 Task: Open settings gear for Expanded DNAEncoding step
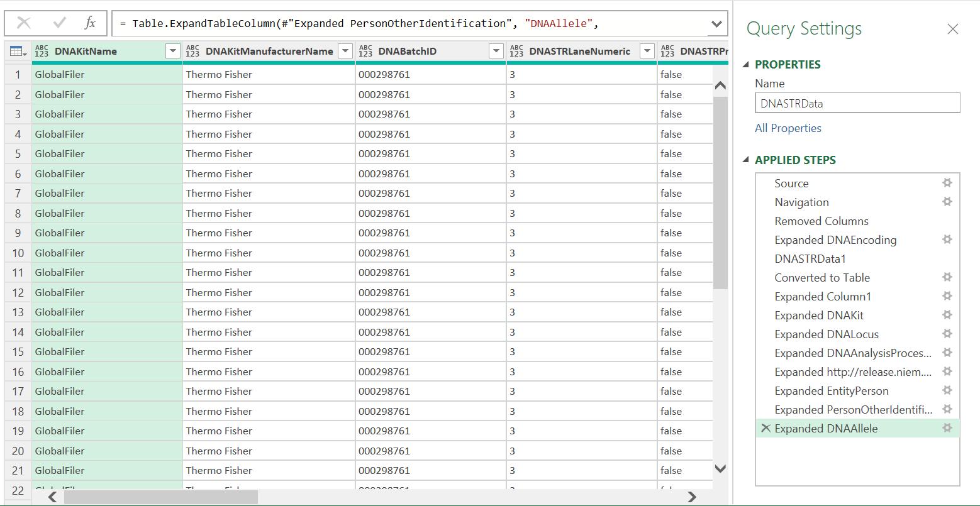pyautogui.click(x=947, y=239)
